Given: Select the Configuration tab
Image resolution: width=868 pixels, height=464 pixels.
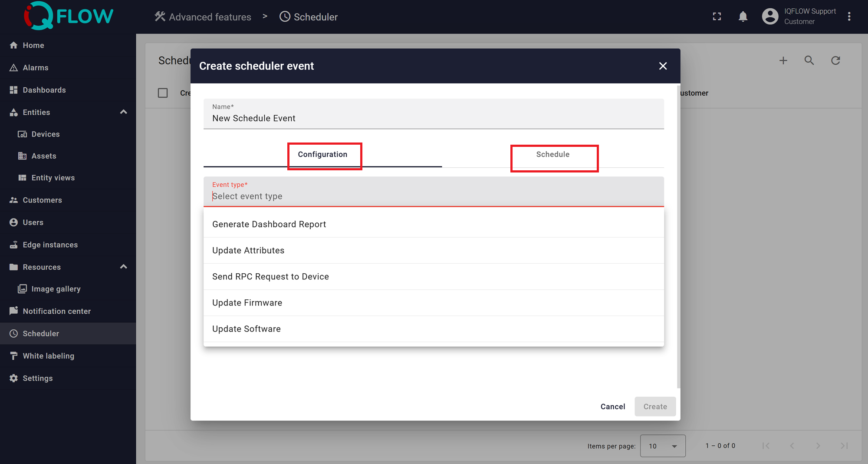Looking at the screenshot, I should [x=322, y=155].
